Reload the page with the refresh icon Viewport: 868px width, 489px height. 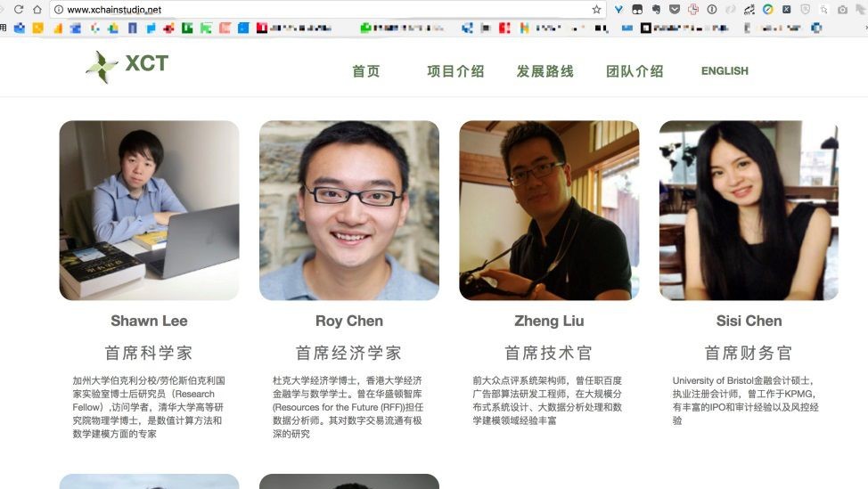(x=19, y=10)
